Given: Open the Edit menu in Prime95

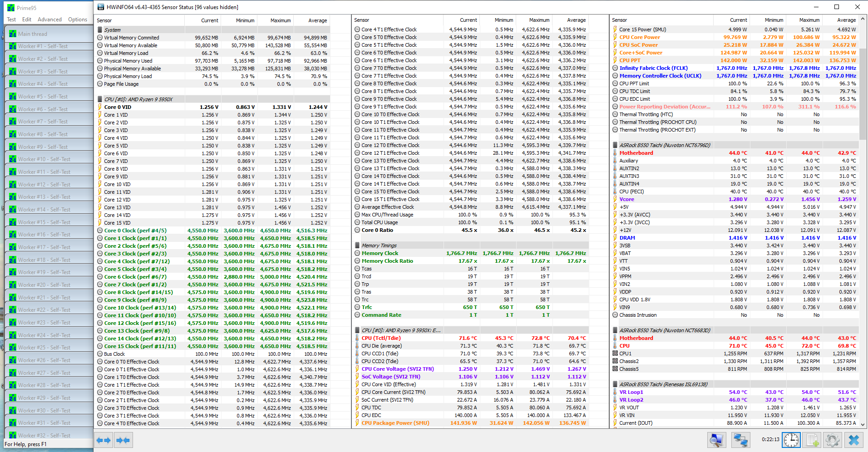Looking at the screenshot, I should click(x=27, y=20).
